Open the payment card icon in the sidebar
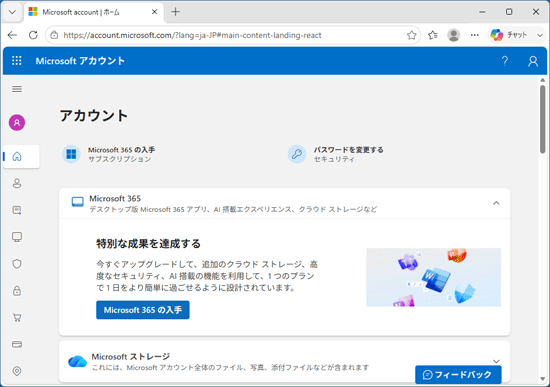 [17, 344]
